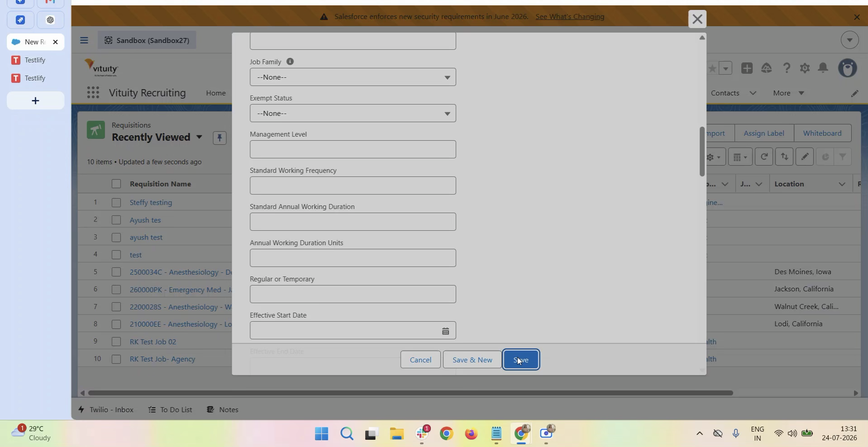Expand the More navigation menu
Screen dimensions: 868x447
[x=788, y=93]
